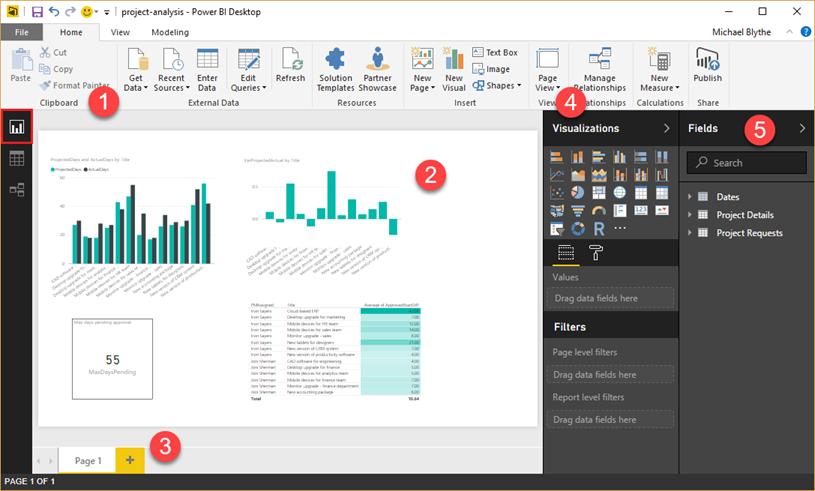This screenshot has width=815, height=491.
Task: Open the File menu
Action: (21, 32)
